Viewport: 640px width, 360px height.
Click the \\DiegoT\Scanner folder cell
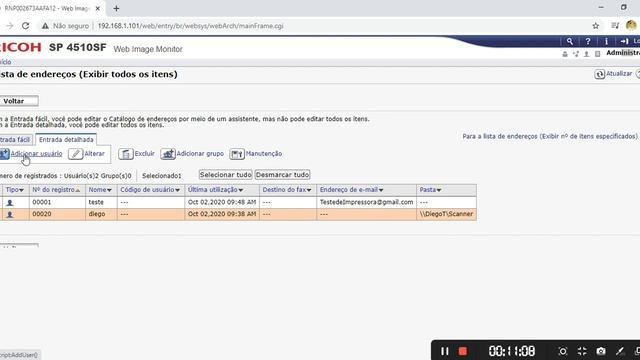point(447,214)
